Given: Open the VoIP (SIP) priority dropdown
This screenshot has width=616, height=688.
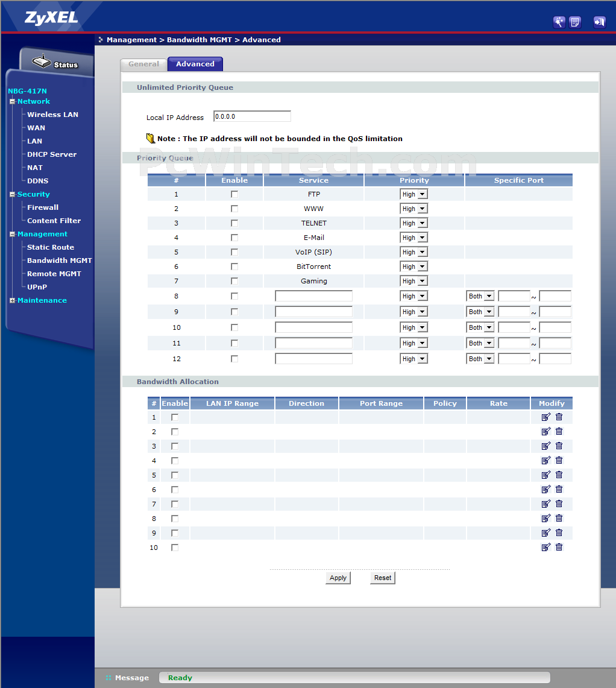Looking at the screenshot, I should pos(413,252).
